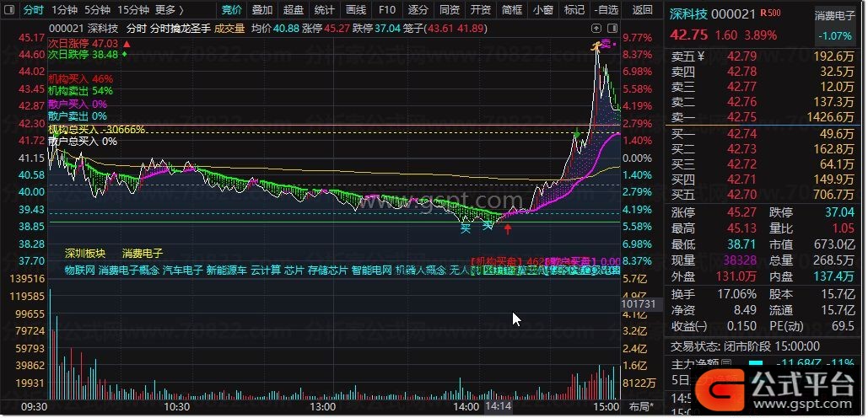Click the 深科技 stock name in quote panel
868x418 pixels.
[x=687, y=14]
